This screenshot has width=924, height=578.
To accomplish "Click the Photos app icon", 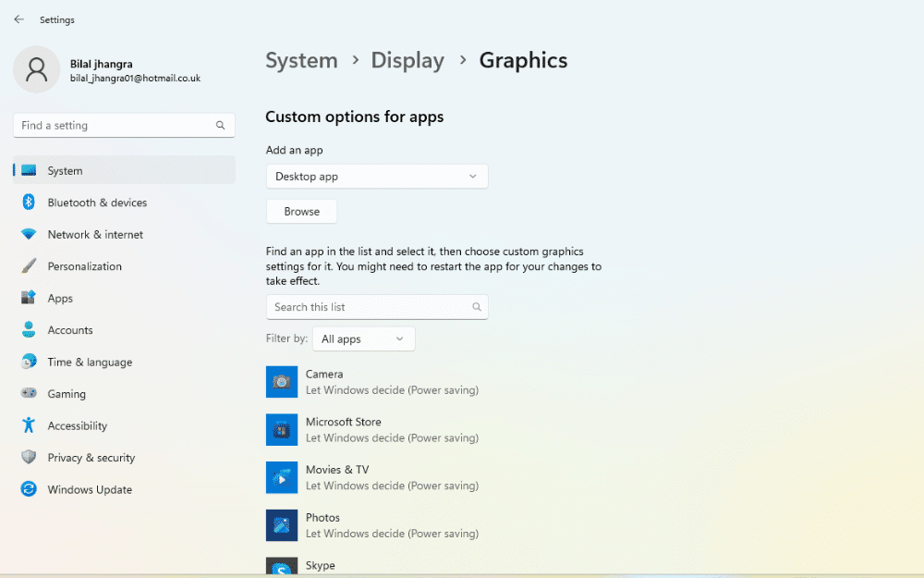I will [282, 525].
